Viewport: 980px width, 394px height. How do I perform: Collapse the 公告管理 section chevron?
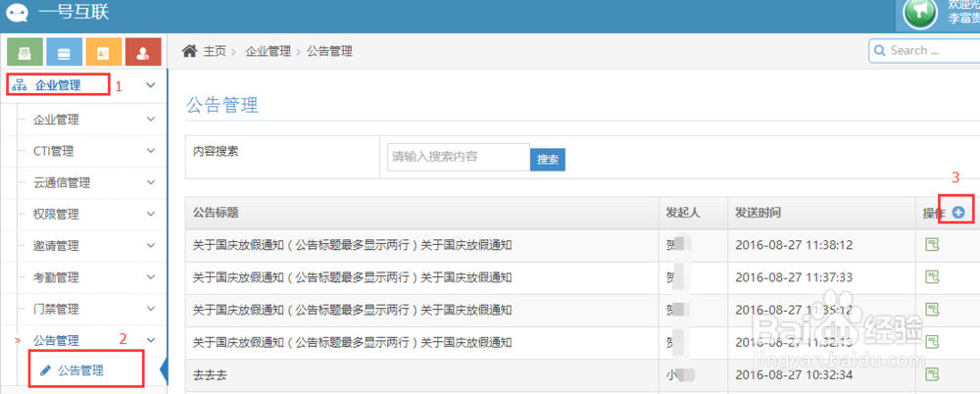click(151, 340)
